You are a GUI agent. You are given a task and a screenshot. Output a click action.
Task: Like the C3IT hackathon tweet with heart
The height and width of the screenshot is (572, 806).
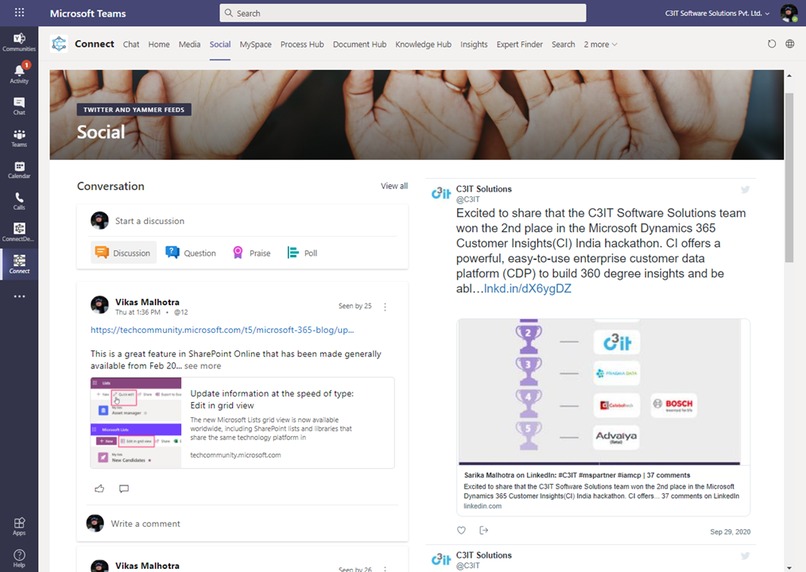[x=461, y=530]
